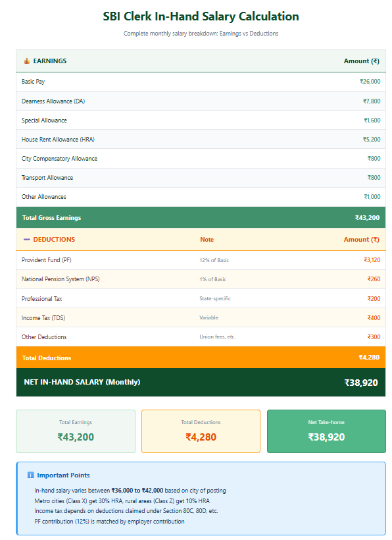The image size is (392, 540).
Task: Click the House Rent Allowance (HRA) label
Action: tap(58, 140)
